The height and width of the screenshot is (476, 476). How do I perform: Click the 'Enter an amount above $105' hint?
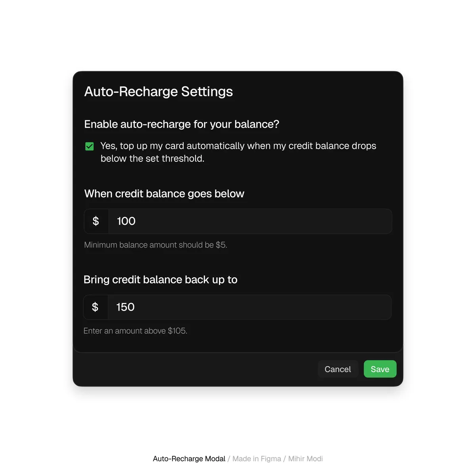point(135,331)
